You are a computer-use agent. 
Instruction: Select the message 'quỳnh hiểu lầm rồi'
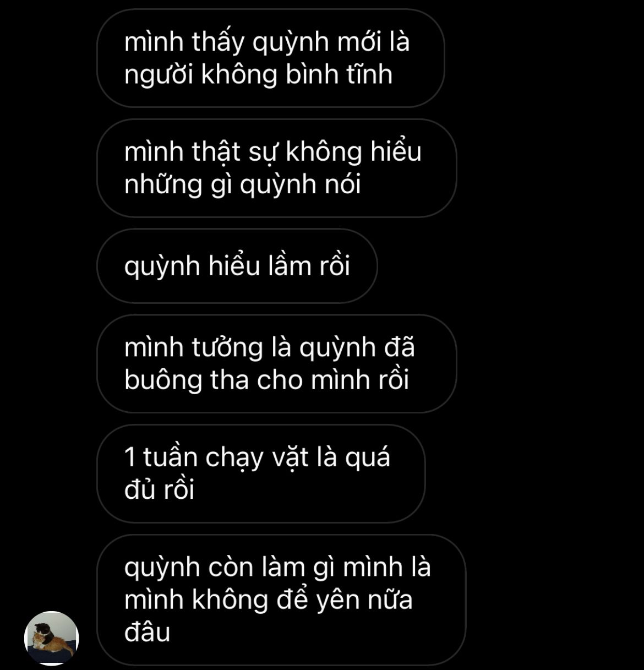click(237, 266)
